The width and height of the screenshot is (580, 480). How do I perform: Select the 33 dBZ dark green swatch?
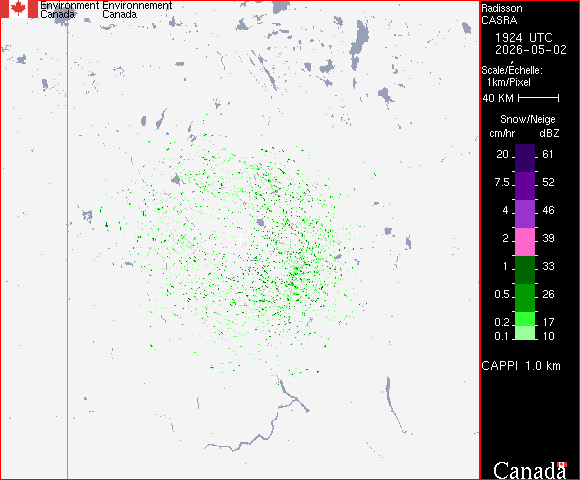tap(525, 270)
